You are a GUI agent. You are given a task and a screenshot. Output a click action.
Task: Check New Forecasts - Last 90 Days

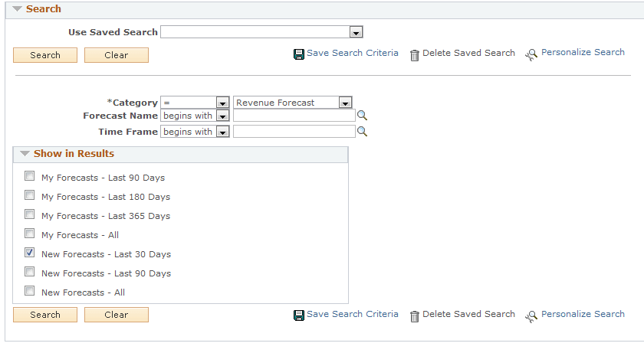tap(29, 272)
